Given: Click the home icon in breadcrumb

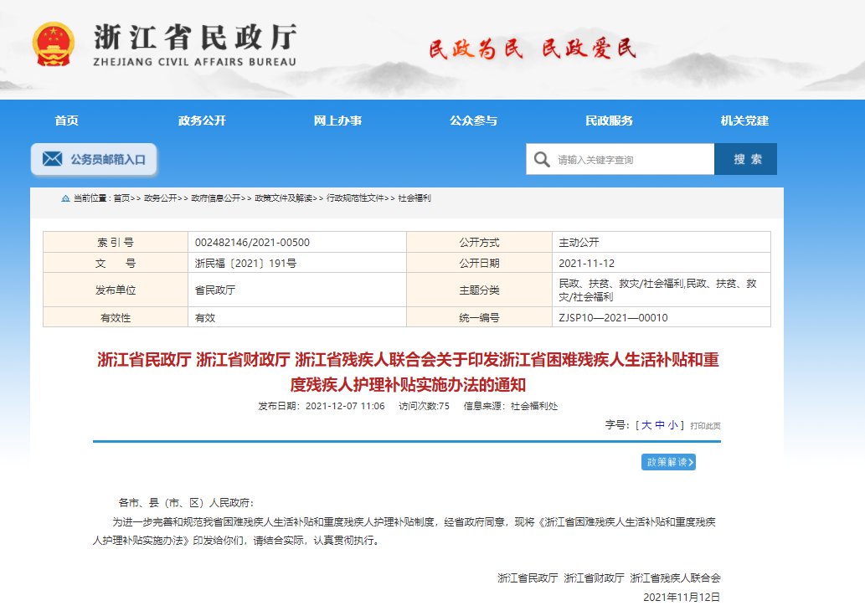Looking at the screenshot, I should pyautogui.click(x=65, y=199).
